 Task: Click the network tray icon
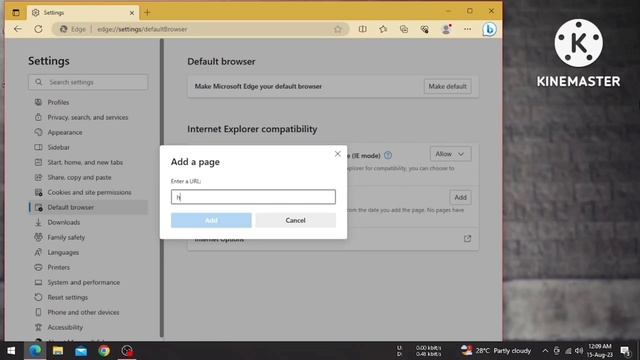[x=568, y=351]
